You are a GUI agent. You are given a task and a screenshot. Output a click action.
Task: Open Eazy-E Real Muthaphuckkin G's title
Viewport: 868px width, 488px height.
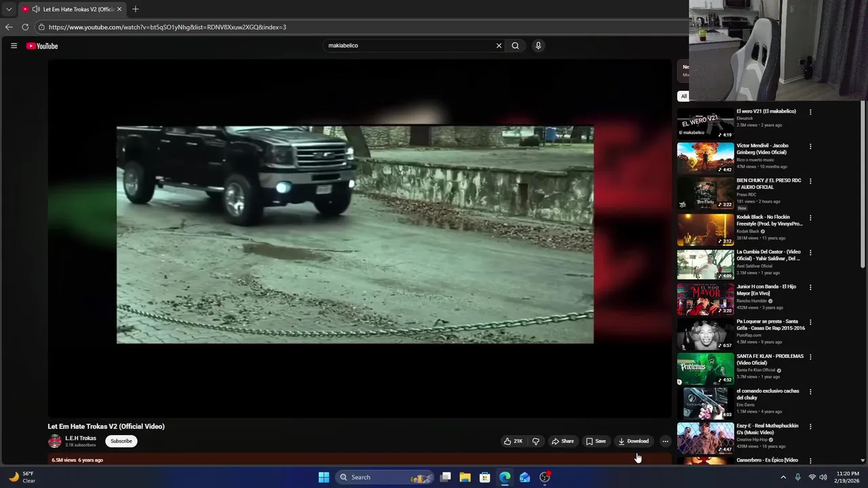768,429
